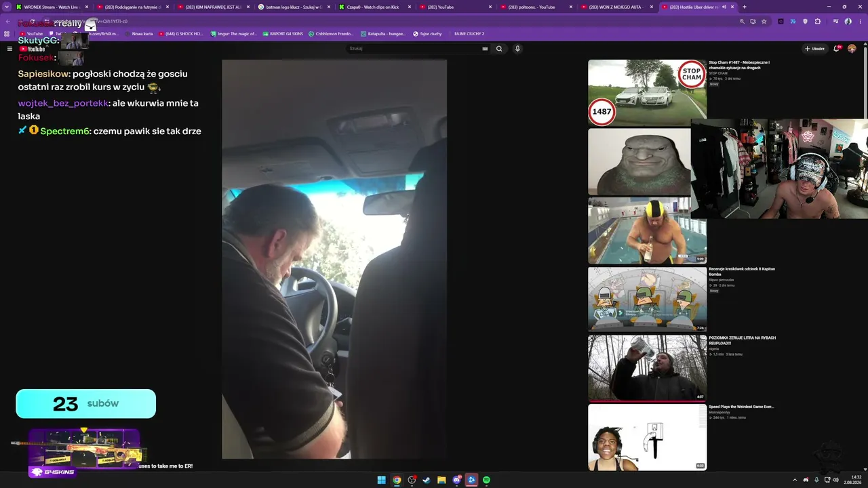Open Spotify from the taskbar
Screen dimensions: 868x488
486,480
